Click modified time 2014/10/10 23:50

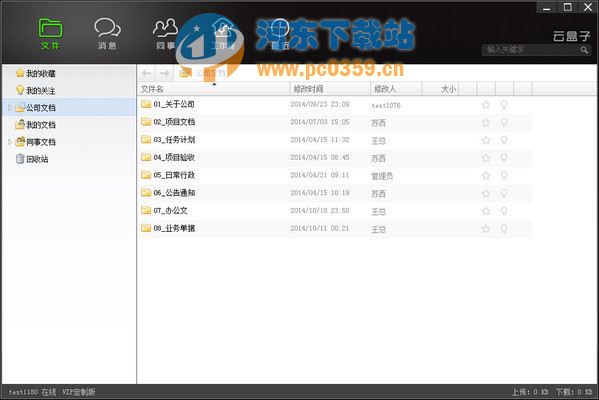pyautogui.click(x=320, y=211)
